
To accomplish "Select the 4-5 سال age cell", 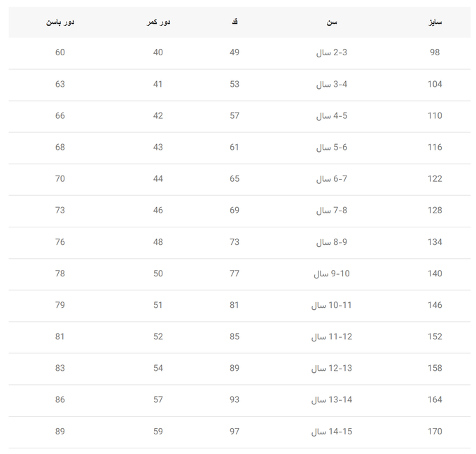I will pyautogui.click(x=332, y=116).
